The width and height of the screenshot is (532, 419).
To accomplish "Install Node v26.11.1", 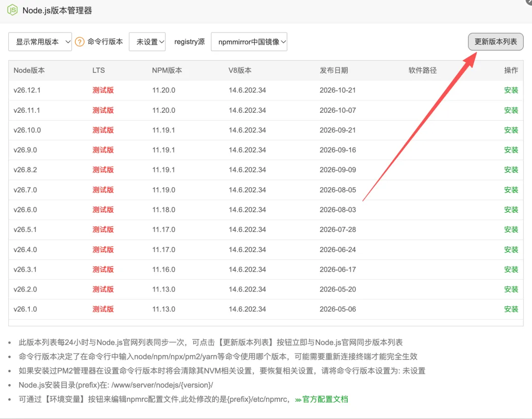I will point(511,110).
